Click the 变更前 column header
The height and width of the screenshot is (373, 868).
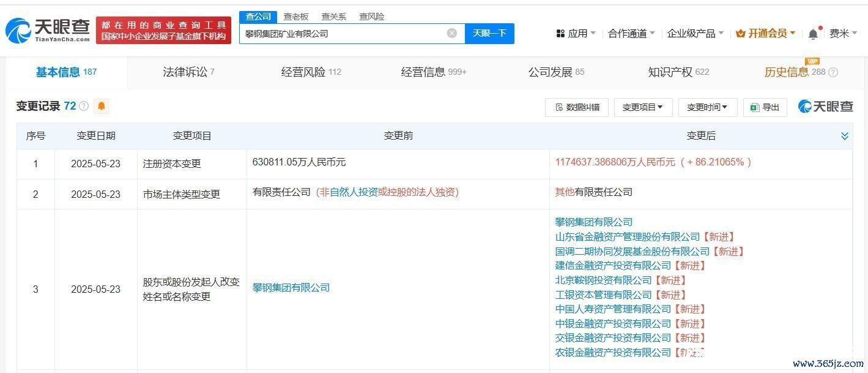[x=398, y=136]
